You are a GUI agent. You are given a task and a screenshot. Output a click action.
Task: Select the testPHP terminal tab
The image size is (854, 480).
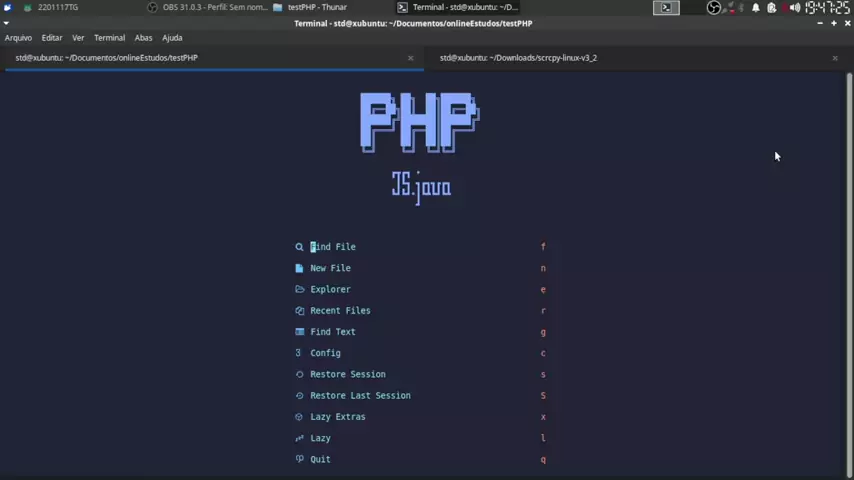tap(106, 58)
